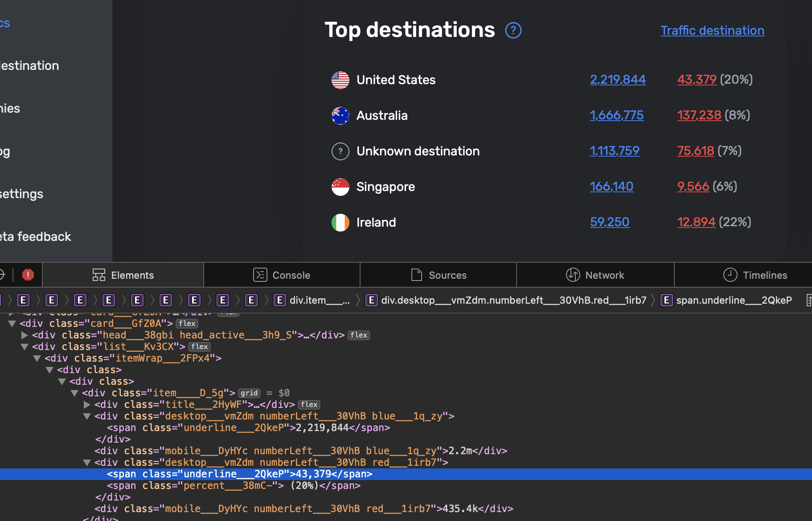Expand the title___2HyWF div node

pos(87,405)
